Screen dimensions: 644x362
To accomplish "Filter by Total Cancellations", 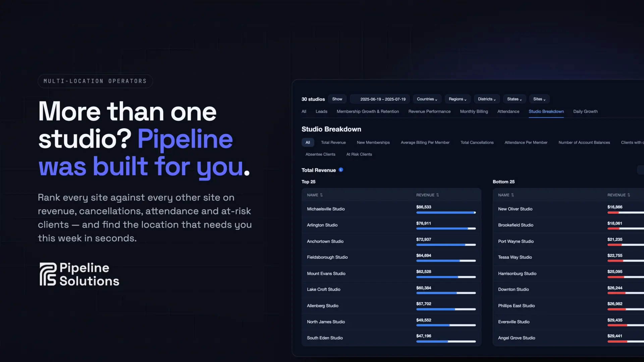I will tap(477, 142).
